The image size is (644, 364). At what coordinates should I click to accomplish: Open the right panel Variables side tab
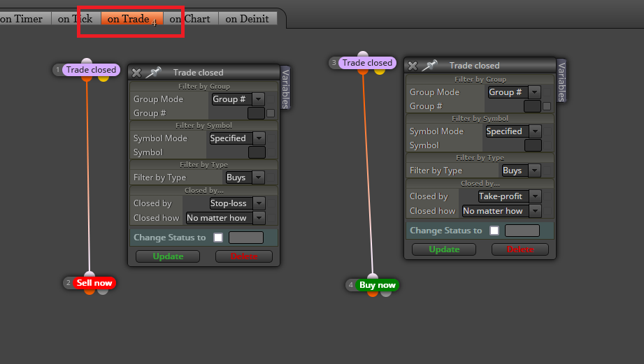tap(561, 82)
